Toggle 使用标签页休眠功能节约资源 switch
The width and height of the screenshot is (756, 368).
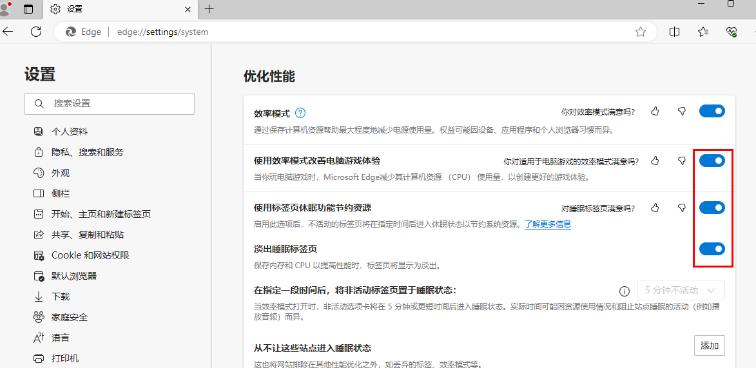(x=712, y=207)
